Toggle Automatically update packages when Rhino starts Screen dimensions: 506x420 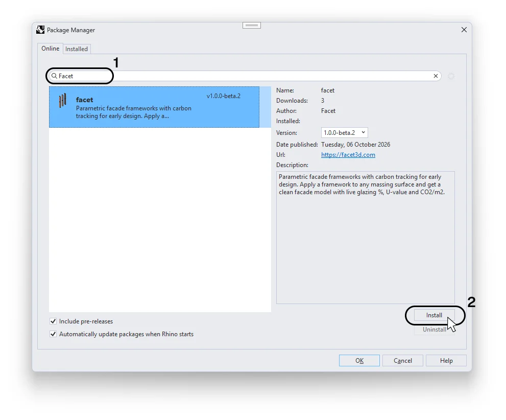click(x=53, y=334)
